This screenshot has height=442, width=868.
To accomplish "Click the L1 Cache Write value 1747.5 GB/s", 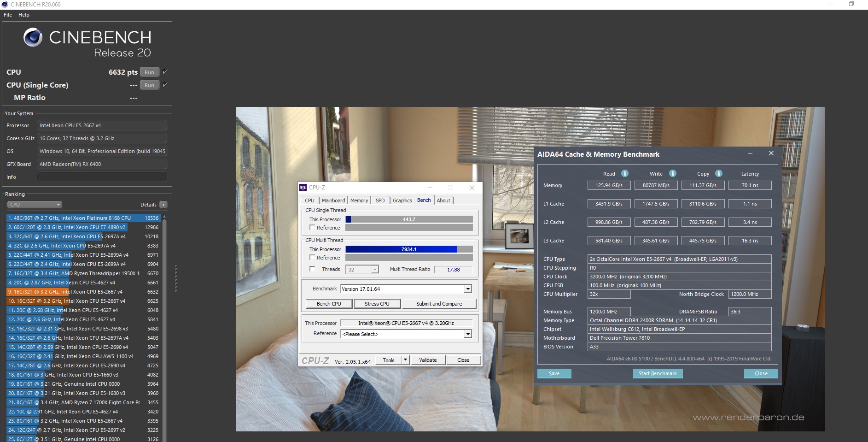I will pyautogui.click(x=656, y=204).
